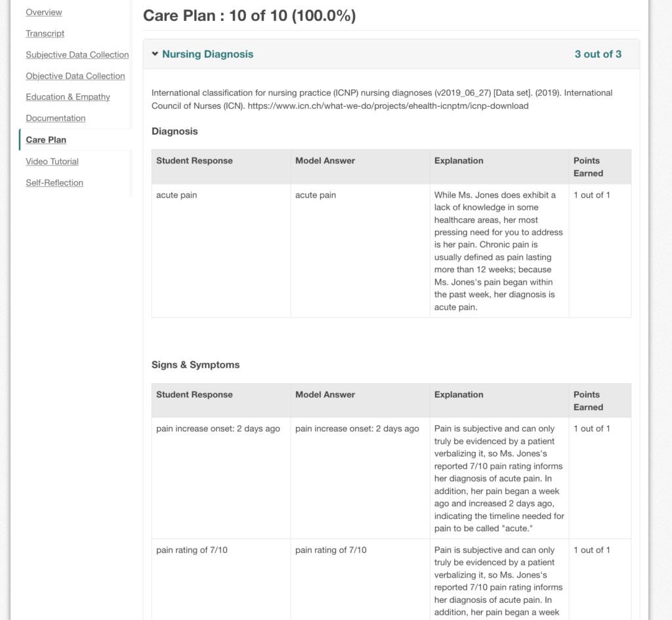Click the Diagnosis subsection heading
Screen dimensions: 672x620
pos(175,131)
